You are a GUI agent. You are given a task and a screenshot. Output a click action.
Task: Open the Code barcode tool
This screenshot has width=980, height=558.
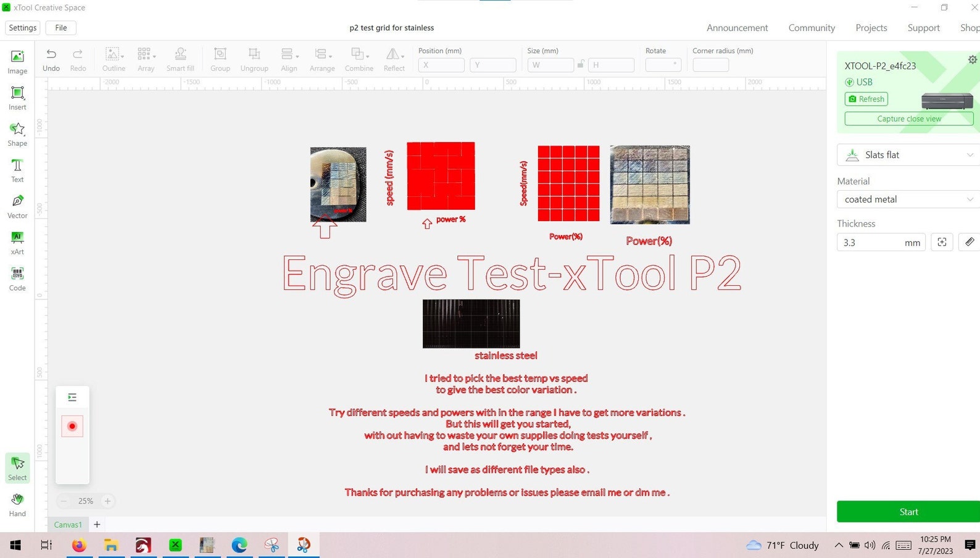point(17,279)
